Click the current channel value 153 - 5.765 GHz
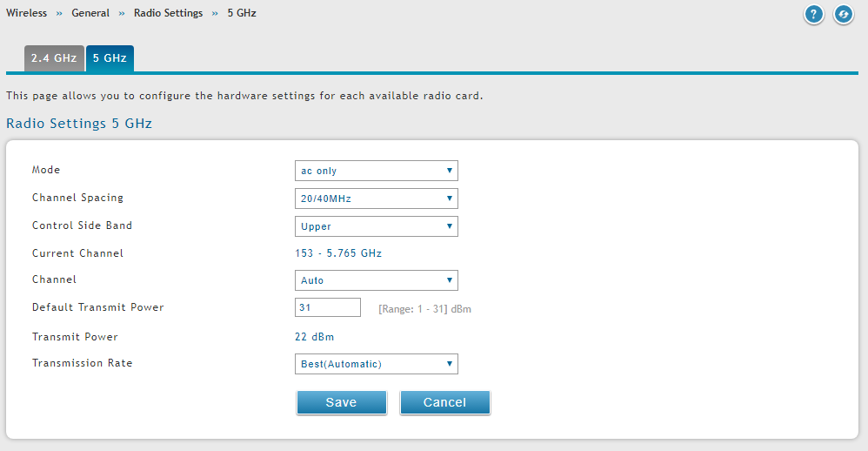Image resolution: width=868 pixels, height=451 pixels. [x=338, y=253]
